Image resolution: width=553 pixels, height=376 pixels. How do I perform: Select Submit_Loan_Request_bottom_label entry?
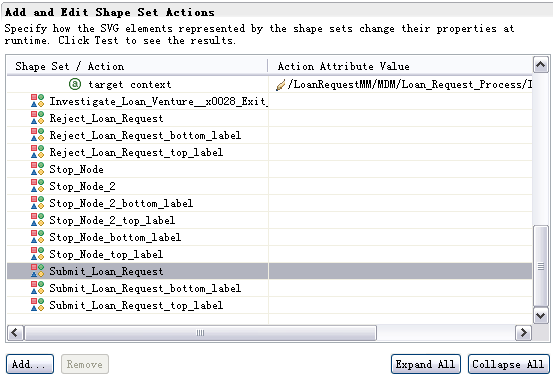269,288
